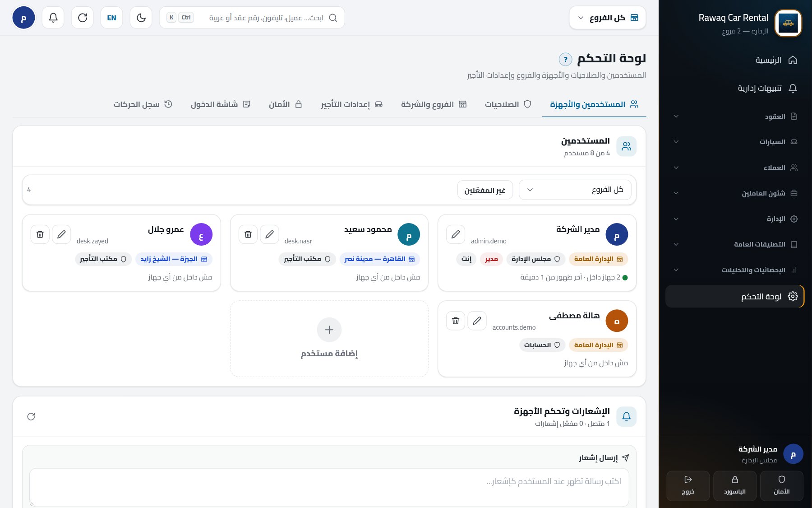Viewport: 812px width, 508px height.
Task: Expand العقود sidebar group
Action: pyautogui.click(x=735, y=117)
